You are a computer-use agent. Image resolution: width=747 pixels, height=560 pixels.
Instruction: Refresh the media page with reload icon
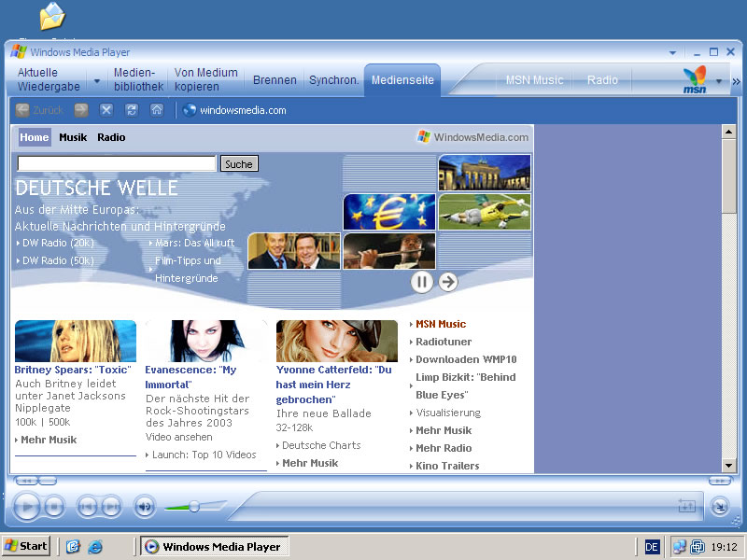132,110
